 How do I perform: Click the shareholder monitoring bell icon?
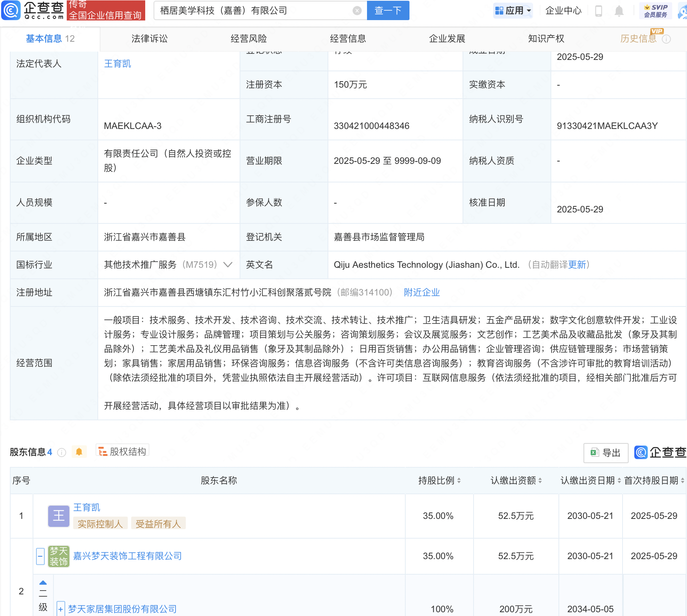[79, 452]
